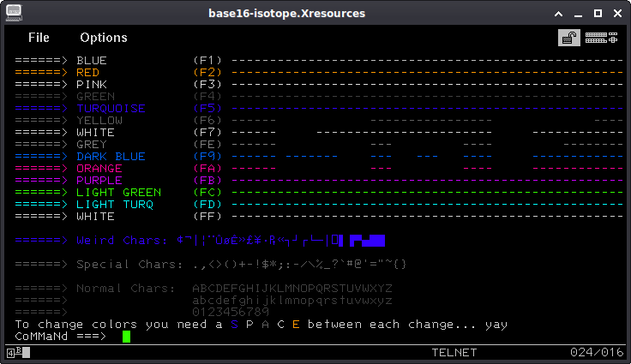Click the DARK BLUE row label
The width and height of the screenshot is (631, 364).
[111, 157]
